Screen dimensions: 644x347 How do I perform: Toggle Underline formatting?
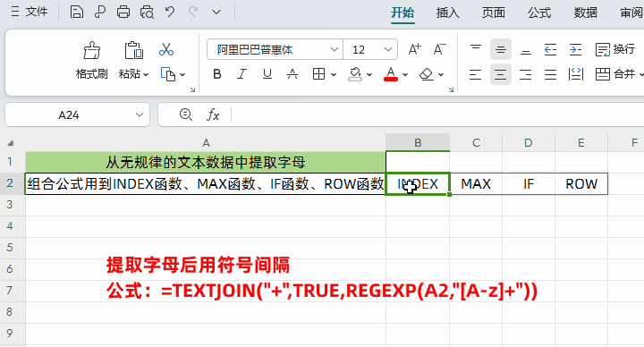point(267,74)
